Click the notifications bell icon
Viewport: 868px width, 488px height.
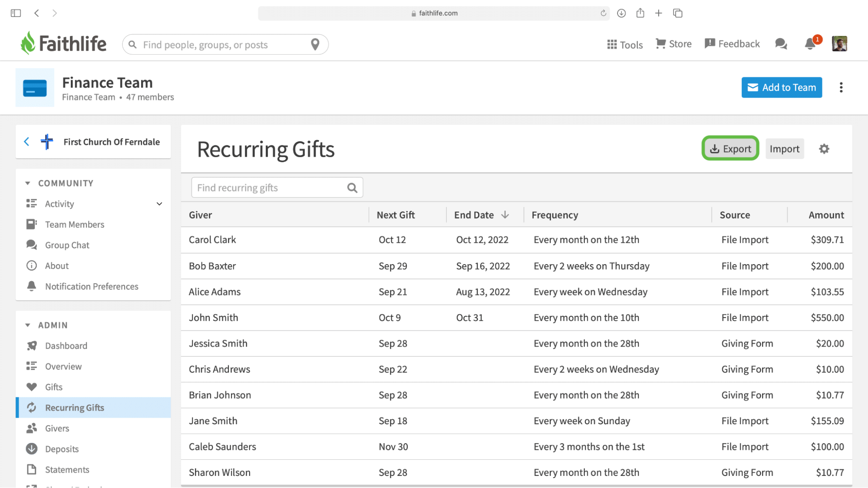pyautogui.click(x=810, y=44)
